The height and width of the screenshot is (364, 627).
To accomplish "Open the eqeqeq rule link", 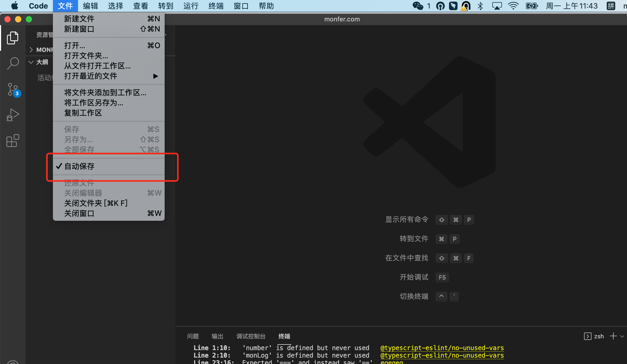I will coord(392,362).
